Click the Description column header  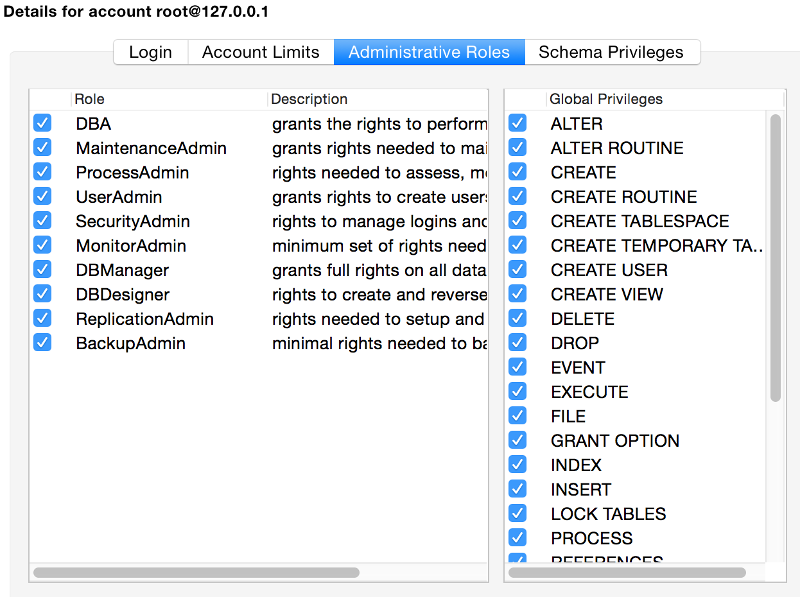(x=378, y=99)
